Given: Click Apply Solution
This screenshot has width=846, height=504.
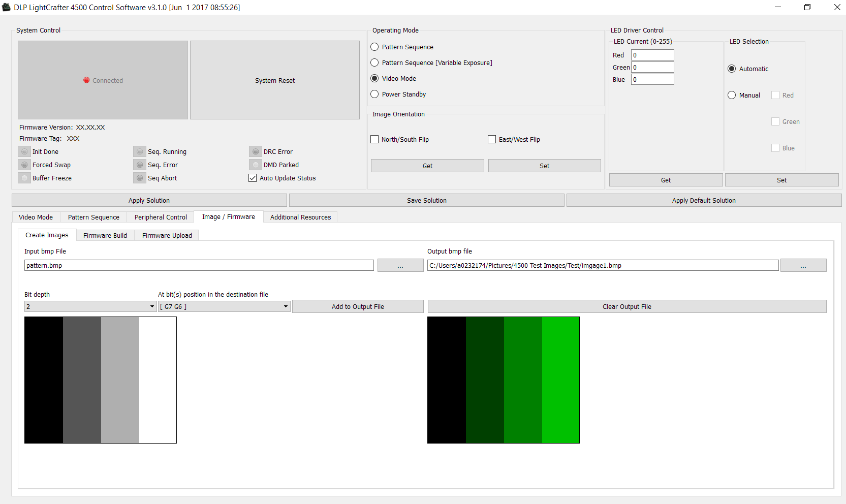Looking at the screenshot, I should pos(149,200).
